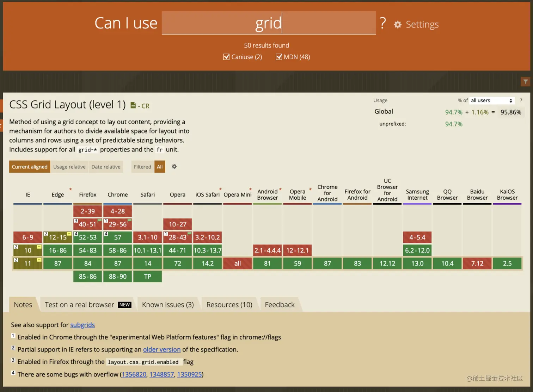Select the QQ Browser 10.4 cell

pyautogui.click(x=447, y=263)
